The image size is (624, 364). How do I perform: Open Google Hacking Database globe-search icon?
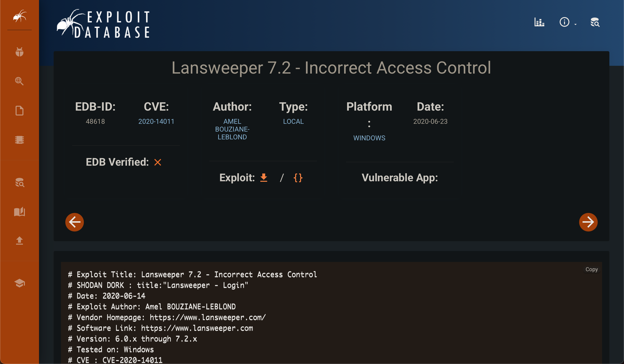click(19, 81)
